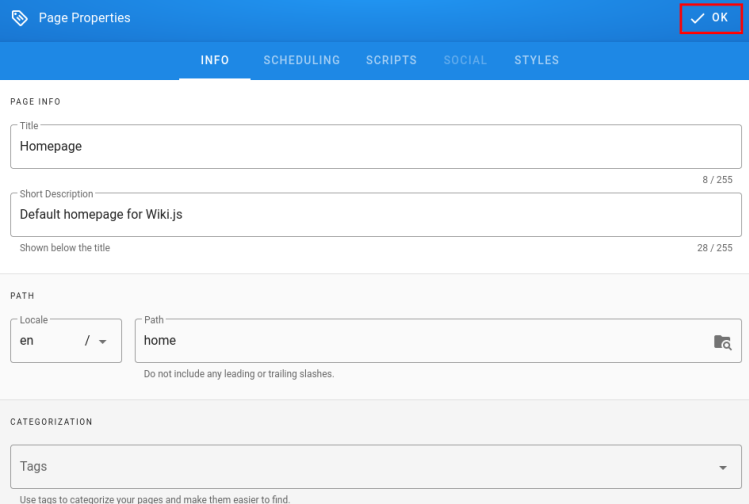Viewport: 749px width, 504px height.
Task: Click the Page Info section heading
Action: 35,102
